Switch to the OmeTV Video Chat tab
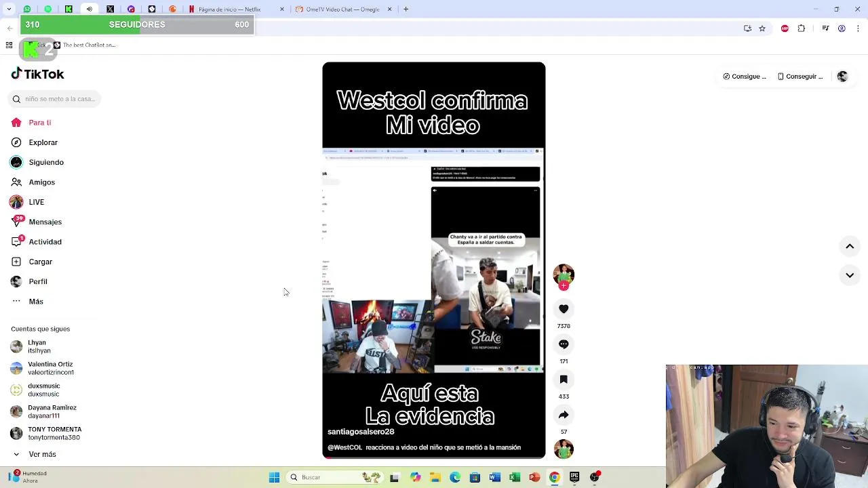 click(x=344, y=9)
